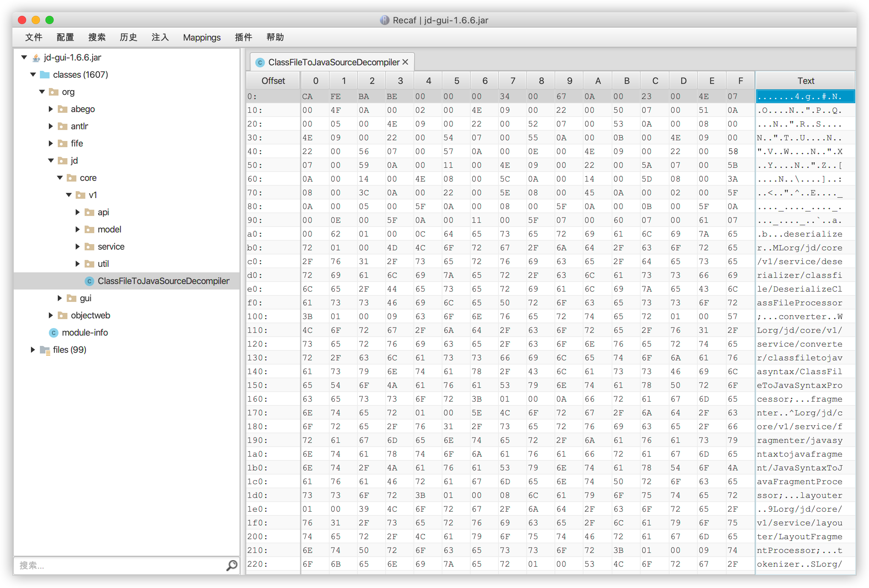Click the objectweb package folder icon

point(63,316)
